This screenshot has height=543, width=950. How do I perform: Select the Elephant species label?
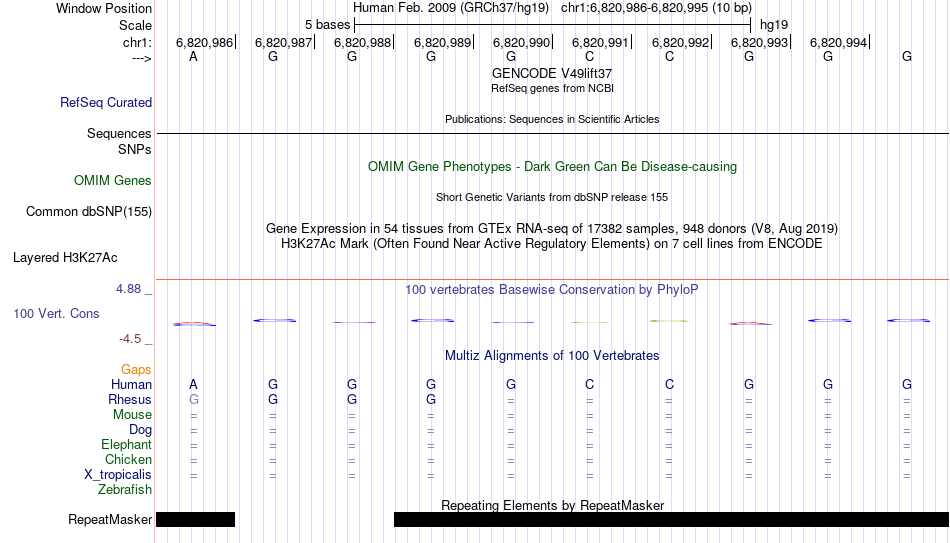[127, 444]
